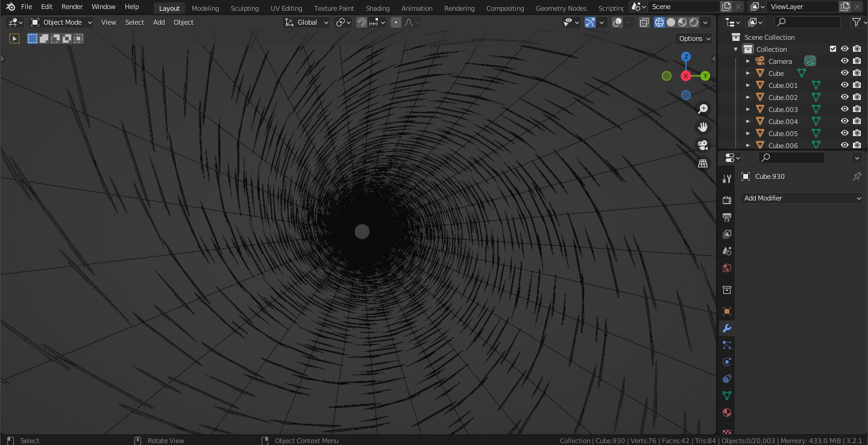This screenshot has height=445, width=868.
Task: Open the Object Constraint properties tab
Action: tap(726, 379)
